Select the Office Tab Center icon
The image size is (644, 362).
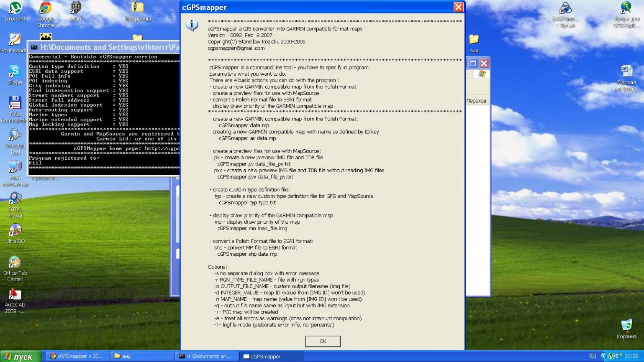point(15,262)
